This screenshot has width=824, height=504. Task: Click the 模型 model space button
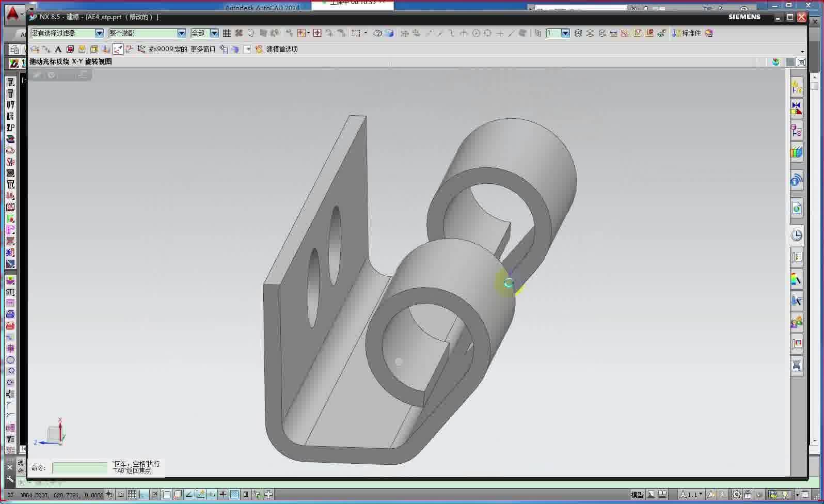637,494
